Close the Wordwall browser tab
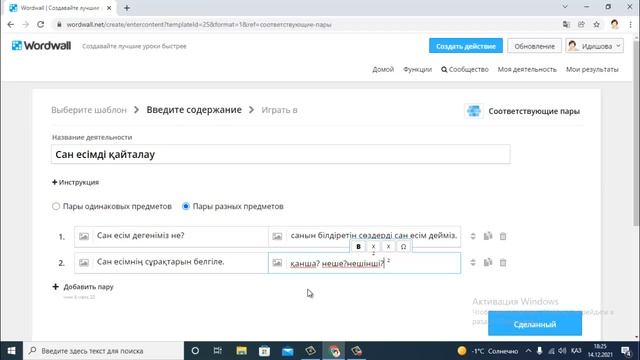 tap(109, 8)
